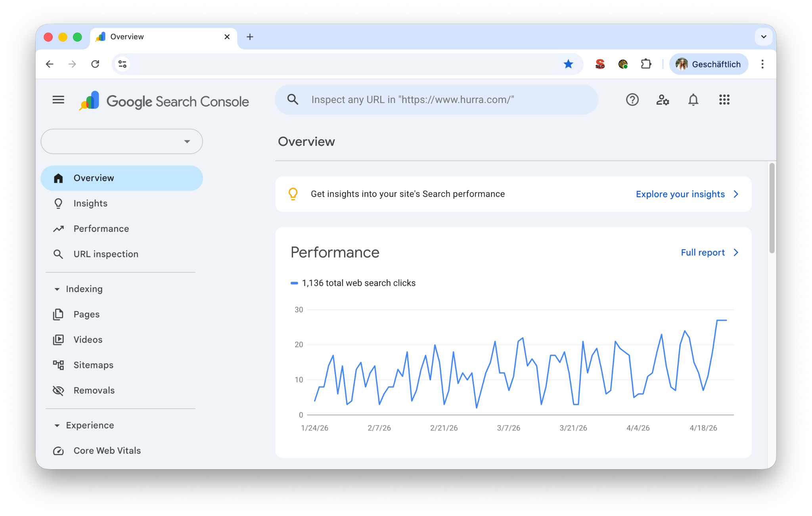Click the Google Search Console logo
The width and height of the screenshot is (812, 516).
coord(165,101)
